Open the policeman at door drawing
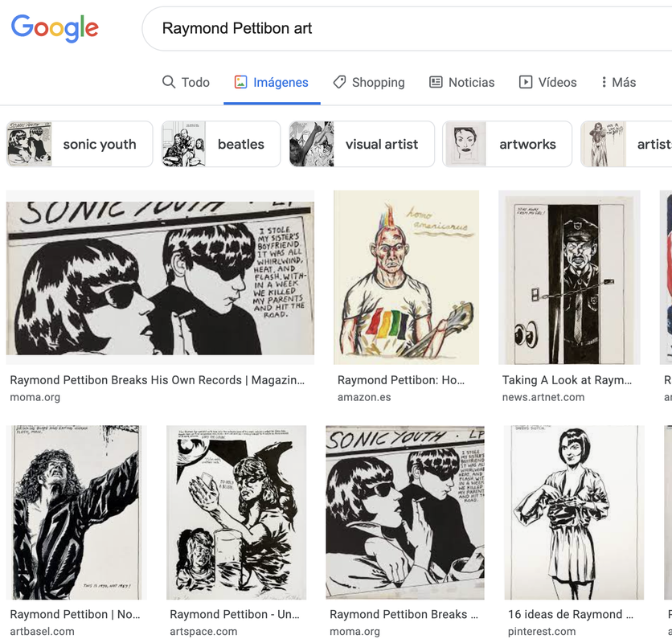The width and height of the screenshot is (672, 643). click(569, 277)
